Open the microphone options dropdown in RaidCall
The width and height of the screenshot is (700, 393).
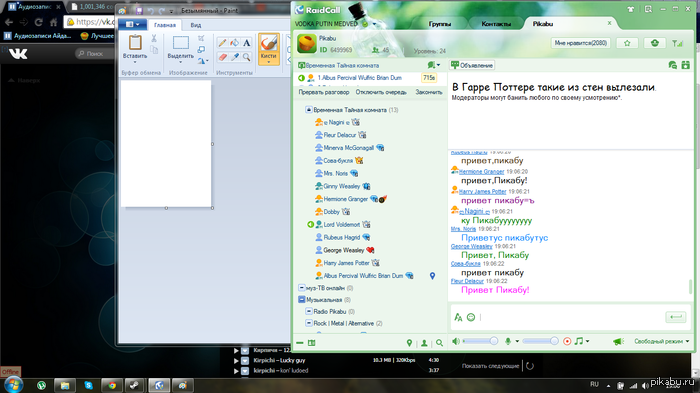[517, 341]
